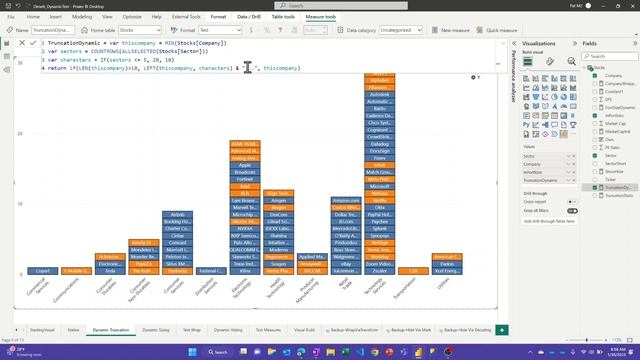Switch to the Dynamic Sizing page tab
The height and width of the screenshot is (360, 640).
(156, 330)
